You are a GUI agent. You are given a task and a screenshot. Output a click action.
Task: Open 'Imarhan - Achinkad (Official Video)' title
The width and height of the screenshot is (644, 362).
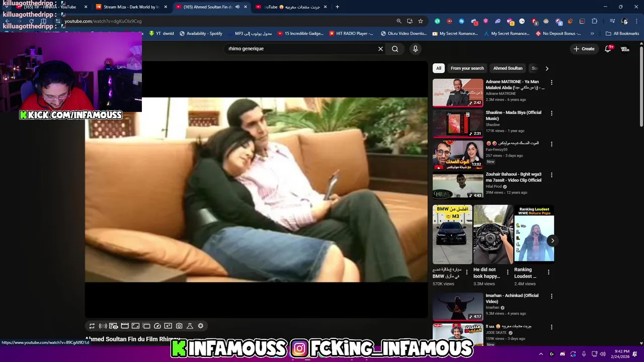click(512, 299)
